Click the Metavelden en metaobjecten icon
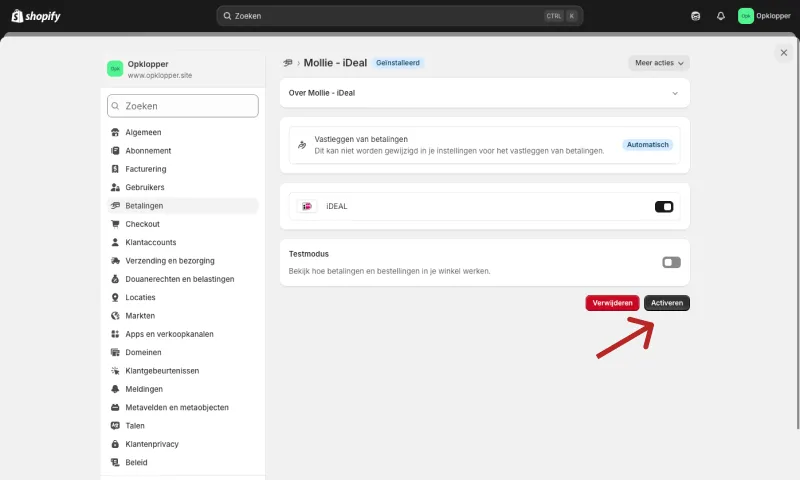 click(115, 408)
